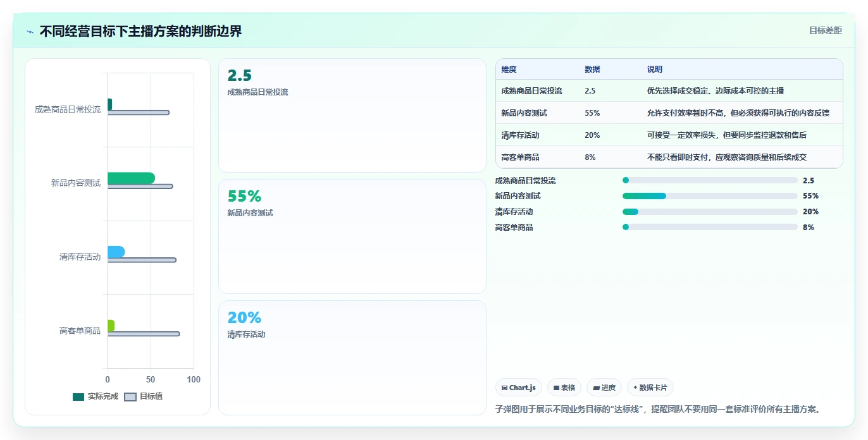Screen dimensions: 868x440
Task: Click the Chart.js tag
Action: [519, 388]
